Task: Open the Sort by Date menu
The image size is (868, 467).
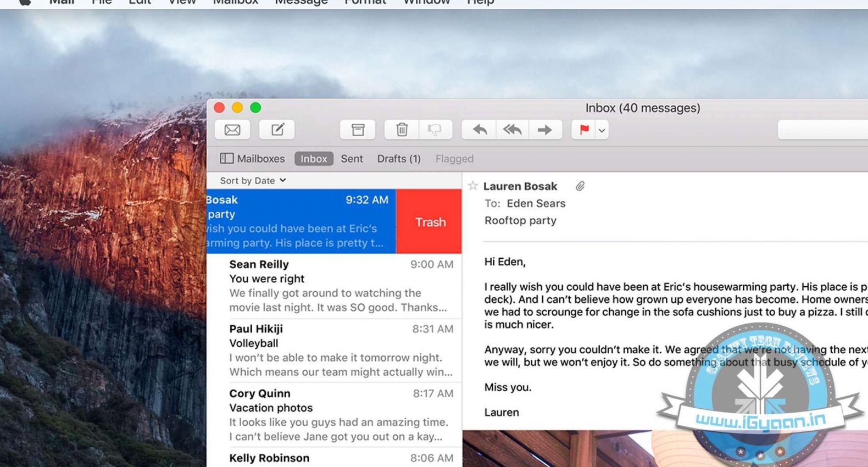Action: (x=253, y=181)
